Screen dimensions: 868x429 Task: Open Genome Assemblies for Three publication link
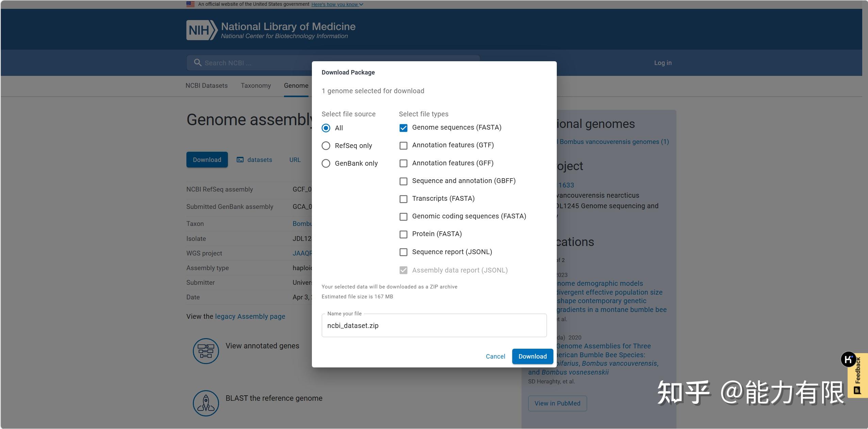(x=593, y=359)
